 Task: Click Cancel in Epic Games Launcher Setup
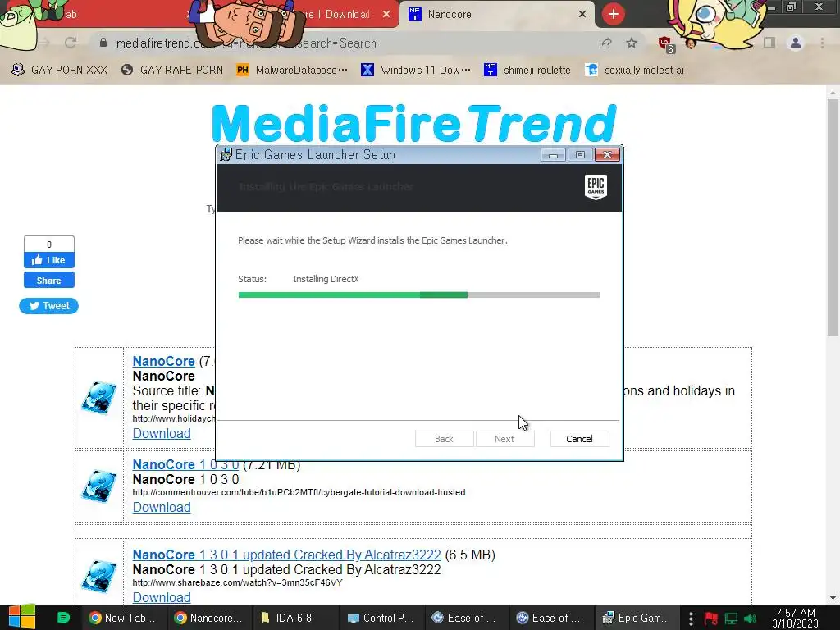pos(580,439)
